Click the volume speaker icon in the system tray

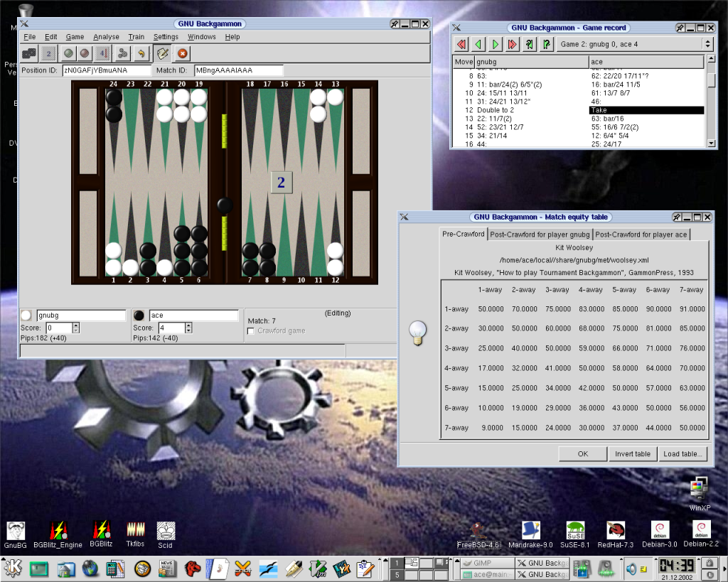coord(631,568)
